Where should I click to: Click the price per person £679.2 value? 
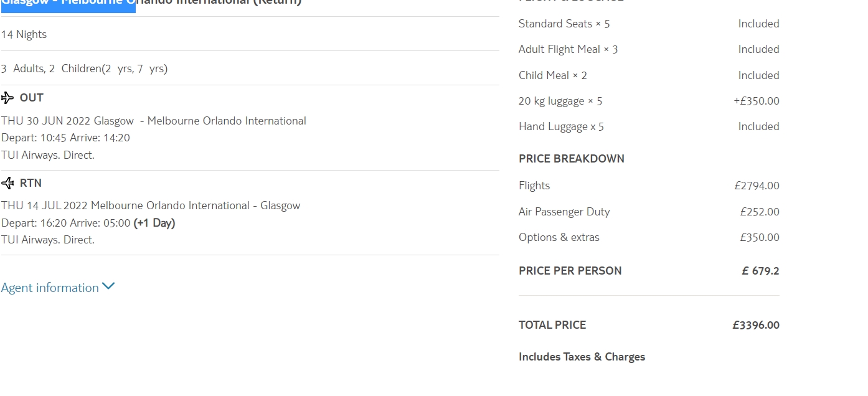pyautogui.click(x=760, y=271)
